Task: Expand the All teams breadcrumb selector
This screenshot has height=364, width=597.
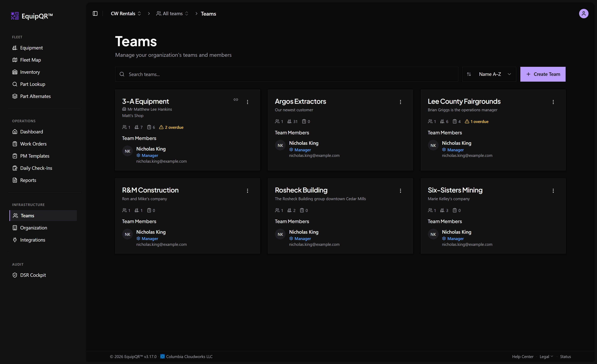Action: 172,13
